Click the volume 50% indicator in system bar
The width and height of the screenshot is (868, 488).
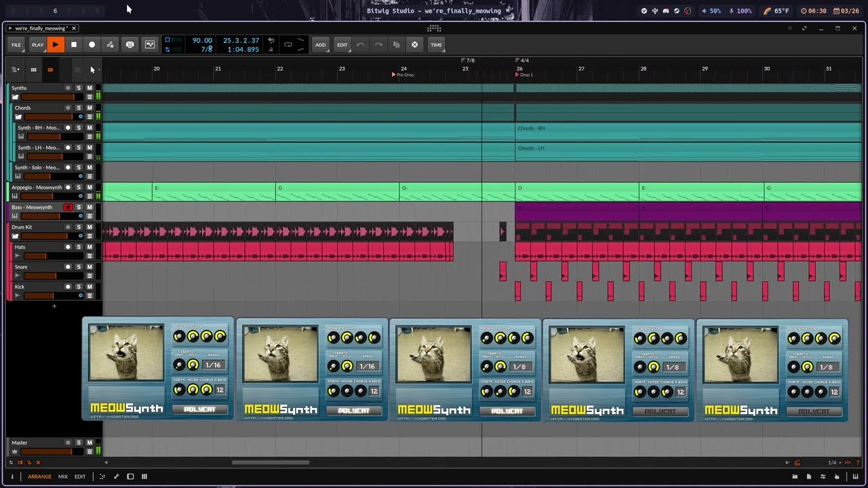[x=711, y=11]
